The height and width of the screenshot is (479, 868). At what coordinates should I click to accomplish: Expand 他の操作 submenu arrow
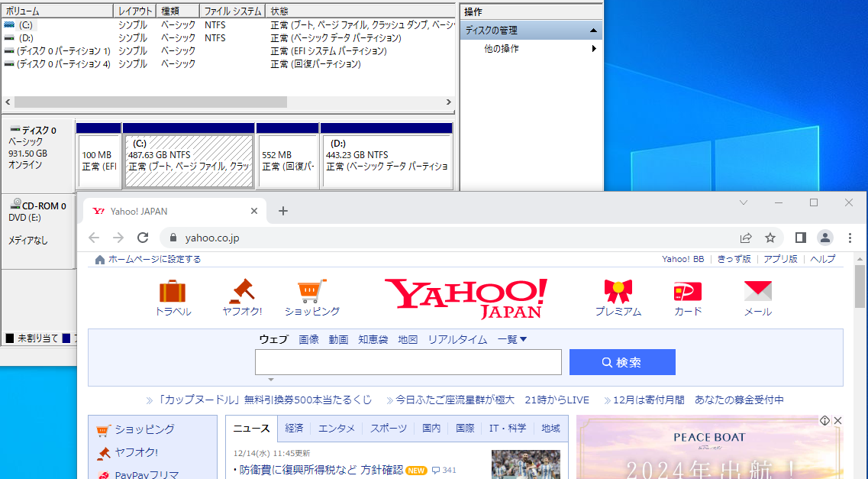point(593,49)
